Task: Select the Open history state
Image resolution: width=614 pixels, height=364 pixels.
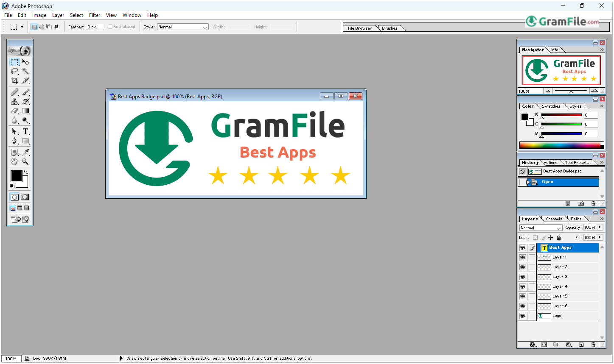Action: [x=558, y=182]
